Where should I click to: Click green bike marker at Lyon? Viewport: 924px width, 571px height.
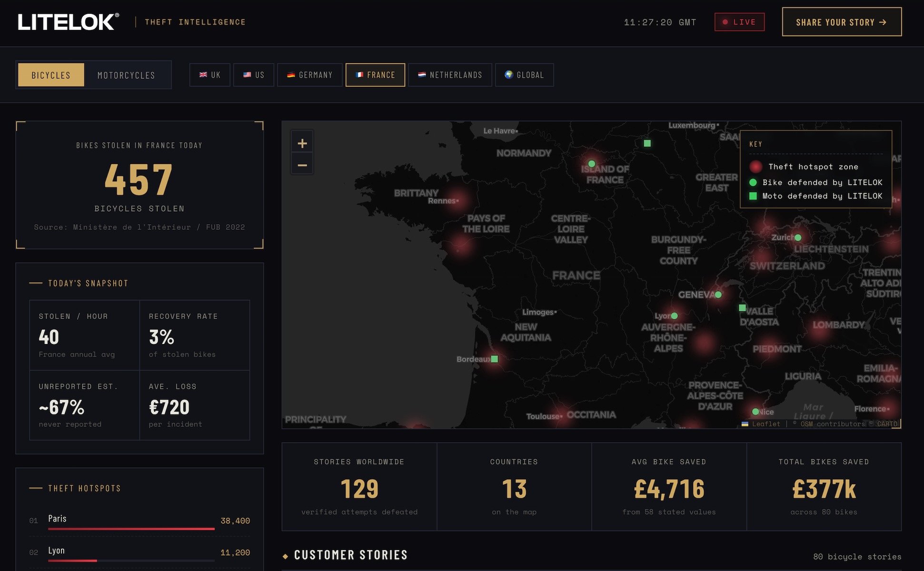[674, 316]
